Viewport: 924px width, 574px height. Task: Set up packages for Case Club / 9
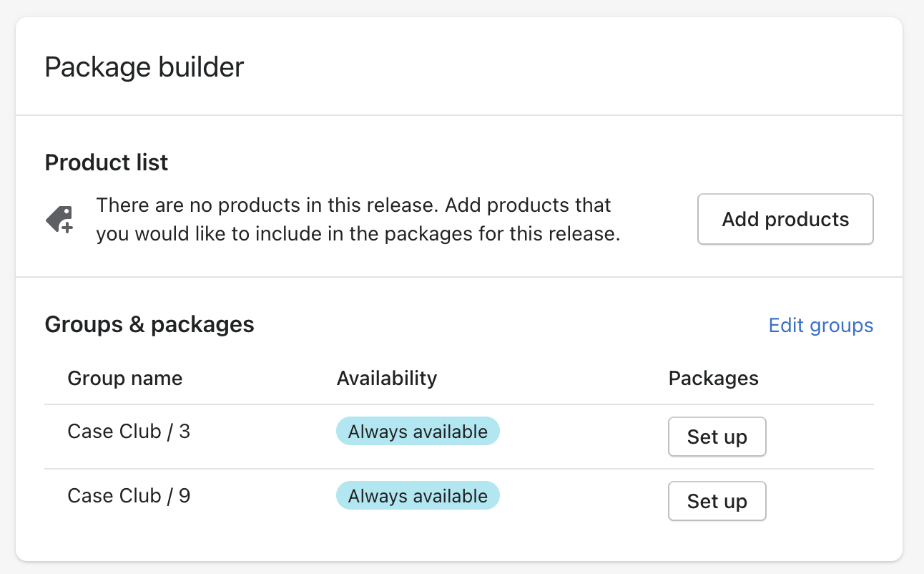[717, 501]
